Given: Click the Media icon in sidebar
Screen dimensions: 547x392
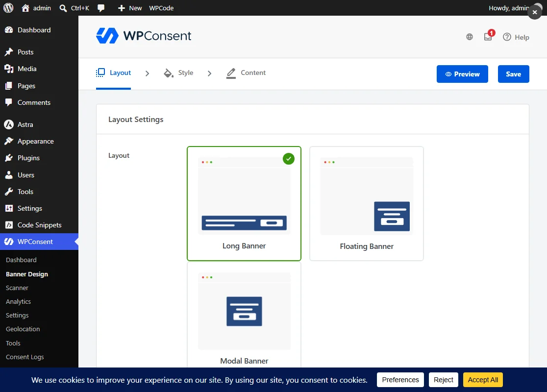Looking at the screenshot, I should point(9,69).
